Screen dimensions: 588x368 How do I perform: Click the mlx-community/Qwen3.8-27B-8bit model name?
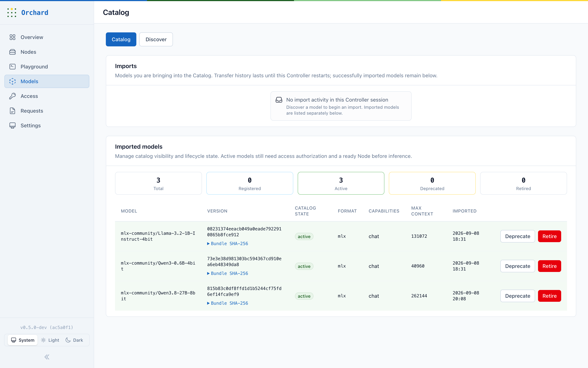coord(158,296)
